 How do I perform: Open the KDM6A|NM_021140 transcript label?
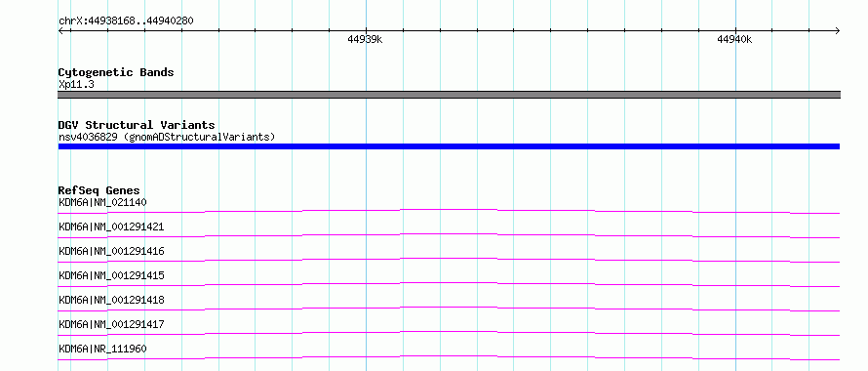[102, 202]
